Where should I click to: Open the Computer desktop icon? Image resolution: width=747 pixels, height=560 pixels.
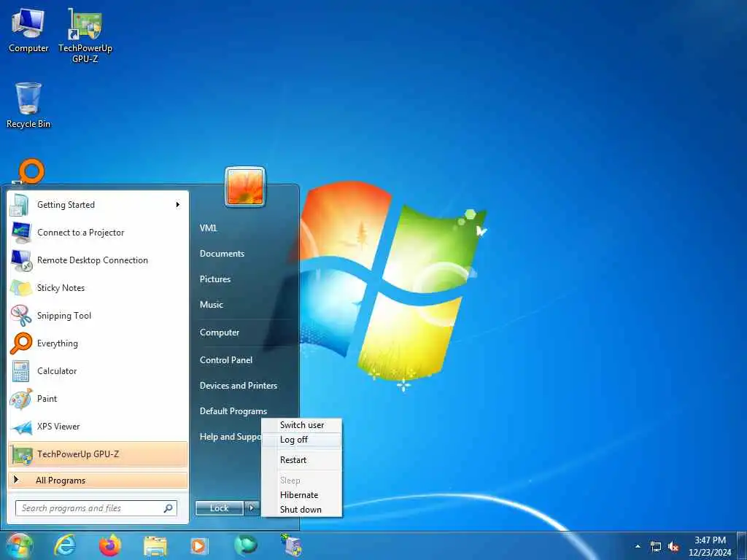tap(28, 29)
